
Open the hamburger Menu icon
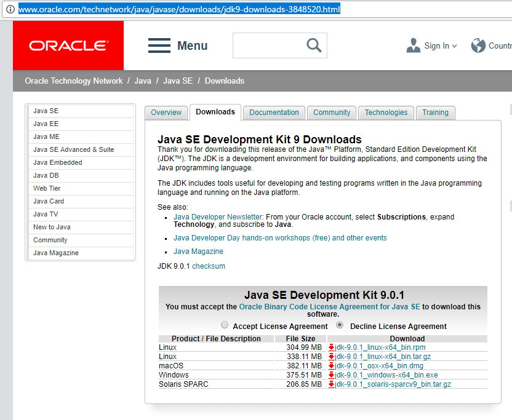(159, 46)
